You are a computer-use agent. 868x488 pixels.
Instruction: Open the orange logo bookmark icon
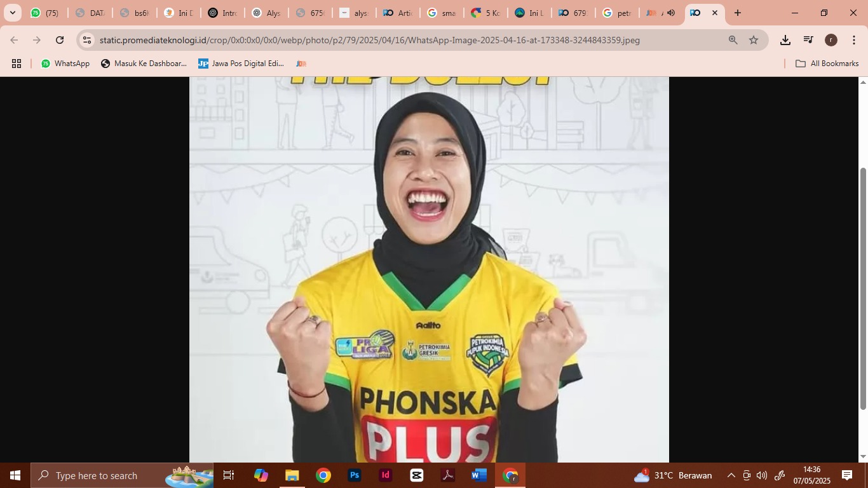click(x=301, y=64)
